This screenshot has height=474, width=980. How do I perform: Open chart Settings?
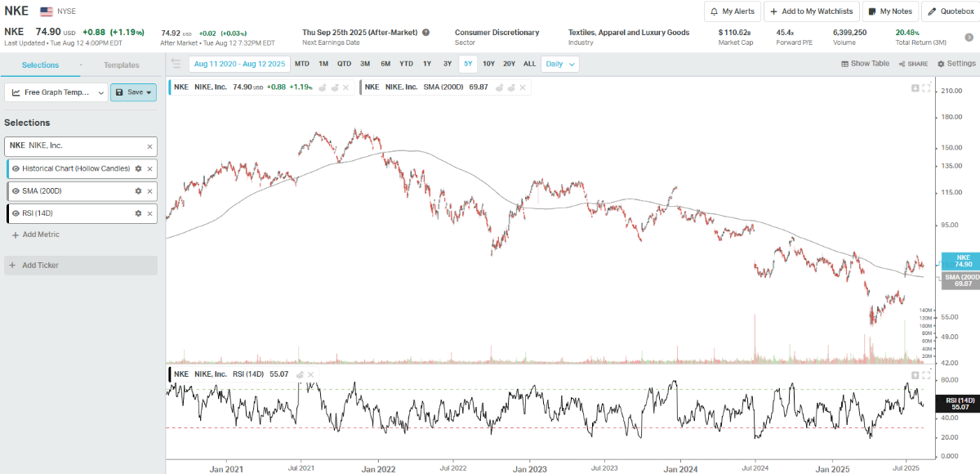tap(956, 64)
